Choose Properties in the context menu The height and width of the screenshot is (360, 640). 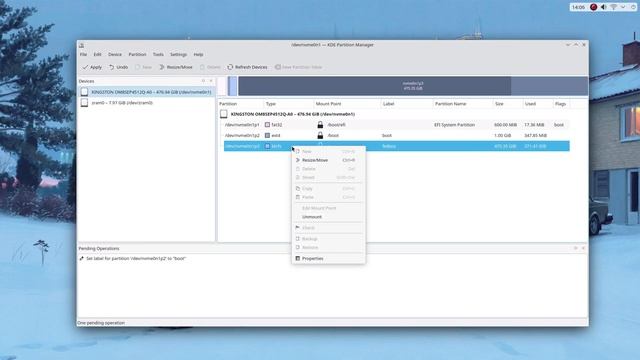(x=329, y=258)
